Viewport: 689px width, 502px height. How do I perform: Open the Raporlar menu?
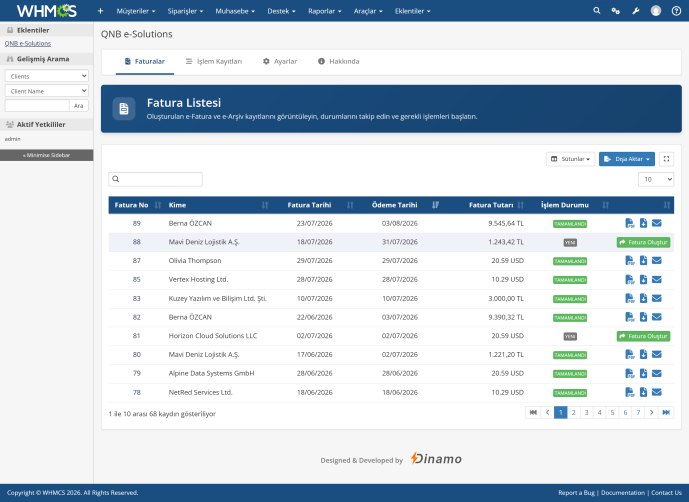pyautogui.click(x=324, y=11)
